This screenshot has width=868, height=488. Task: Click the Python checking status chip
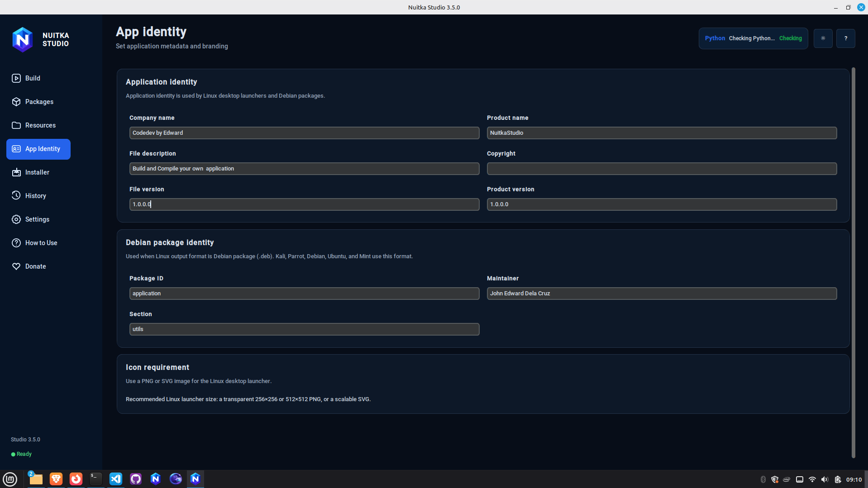tap(753, 38)
